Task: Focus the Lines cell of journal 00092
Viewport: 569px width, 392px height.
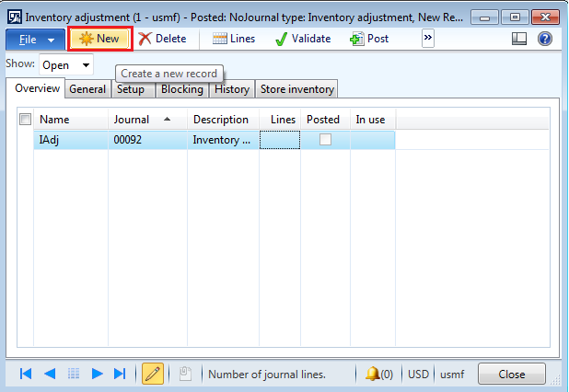Action: [x=280, y=140]
